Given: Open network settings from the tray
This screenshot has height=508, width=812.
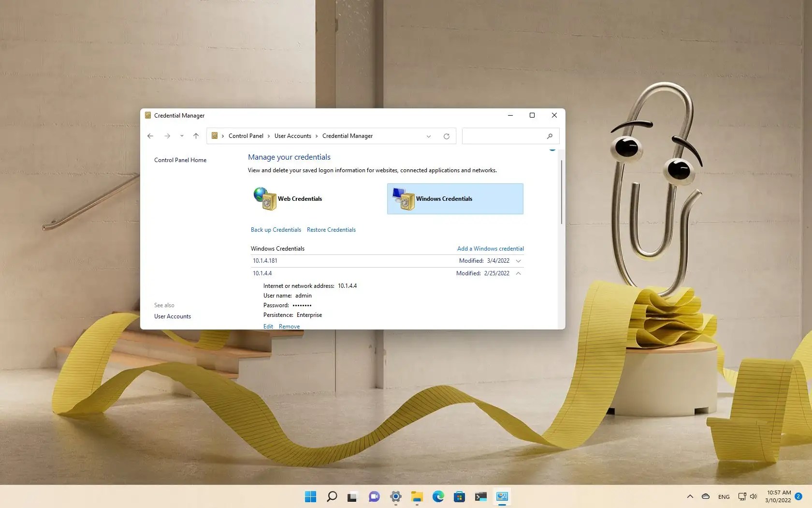Looking at the screenshot, I should (x=742, y=496).
